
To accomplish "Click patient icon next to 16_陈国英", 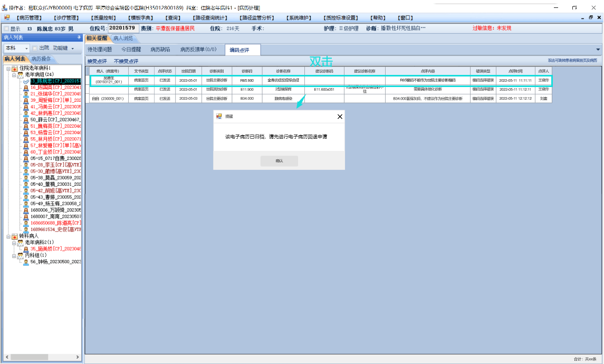I will [x=26, y=88].
